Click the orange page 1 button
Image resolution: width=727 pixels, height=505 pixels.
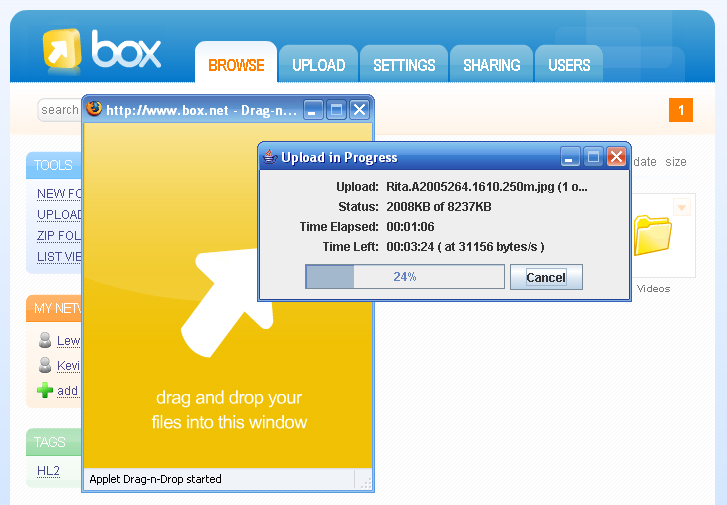[x=681, y=110]
